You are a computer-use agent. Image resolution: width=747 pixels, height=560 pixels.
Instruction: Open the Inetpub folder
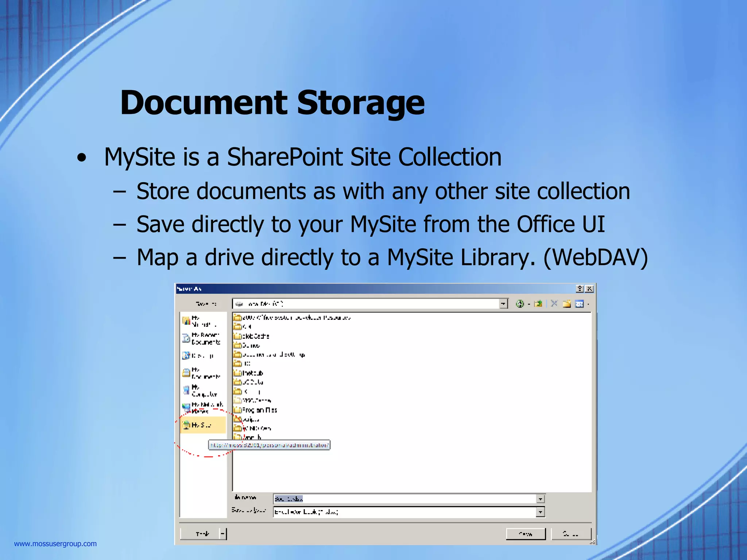click(248, 373)
